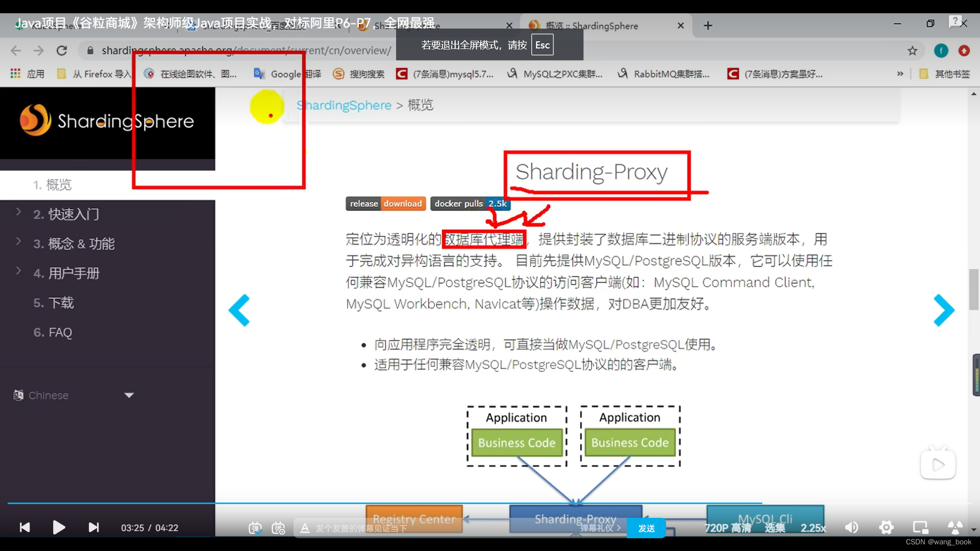The image size is (980, 551).
Task: Enable picture-in-picture mode
Action: tap(920, 528)
